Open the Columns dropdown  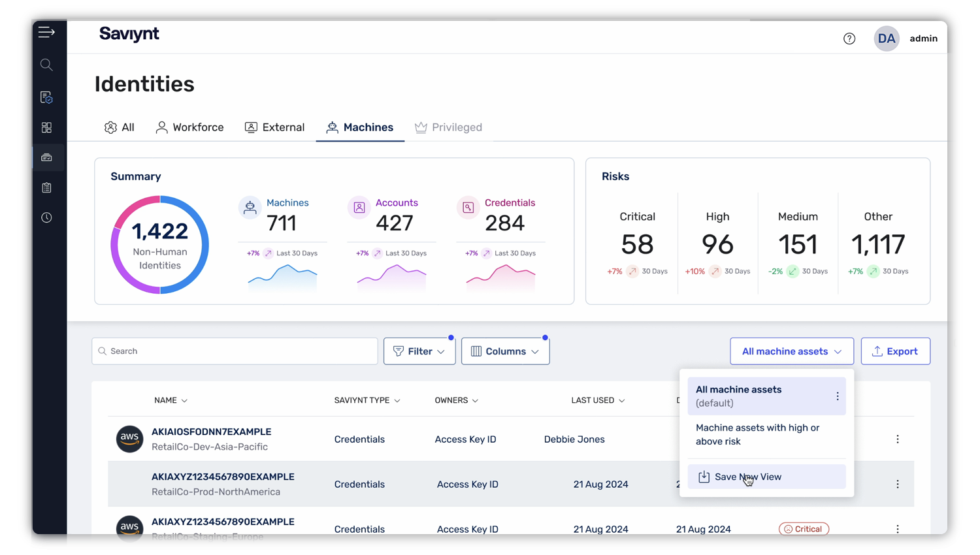click(505, 351)
